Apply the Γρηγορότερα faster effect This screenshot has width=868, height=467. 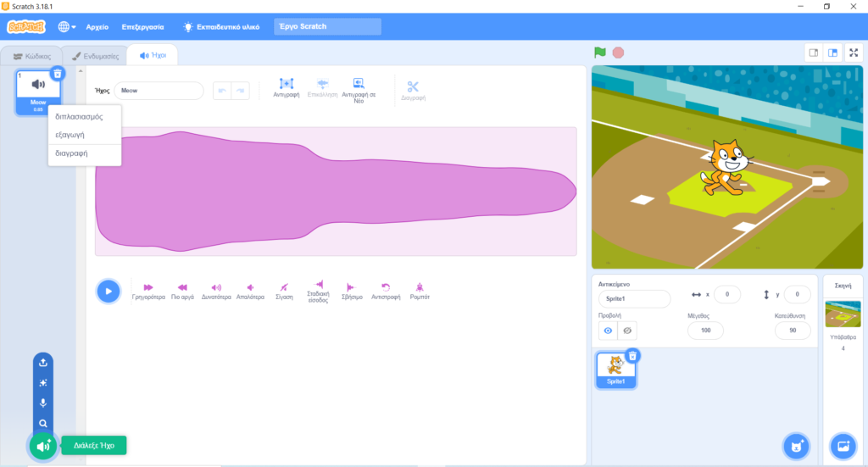click(148, 291)
